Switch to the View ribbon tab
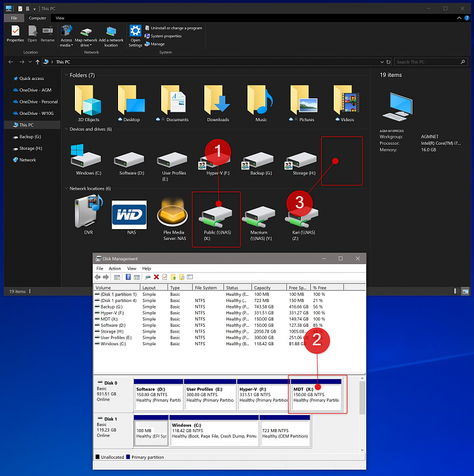This screenshot has height=476, width=474. coord(60,18)
